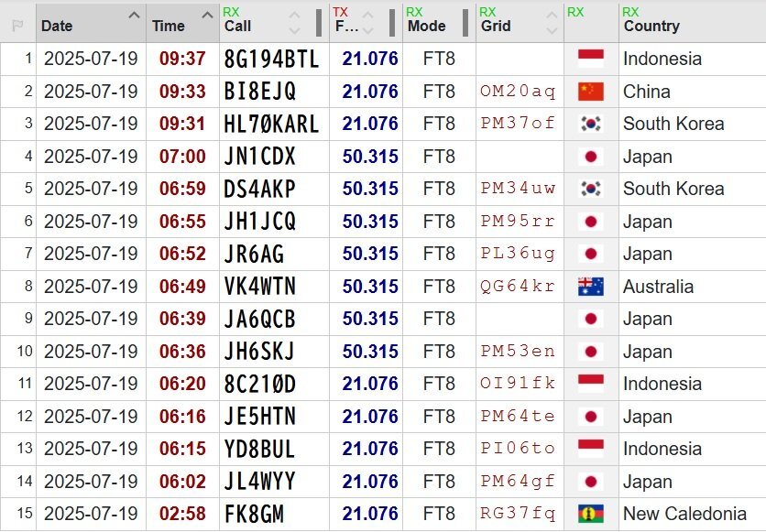Click grid locator QG64kr
Viewport: 766px width, 532px height.
pyautogui.click(x=518, y=286)
